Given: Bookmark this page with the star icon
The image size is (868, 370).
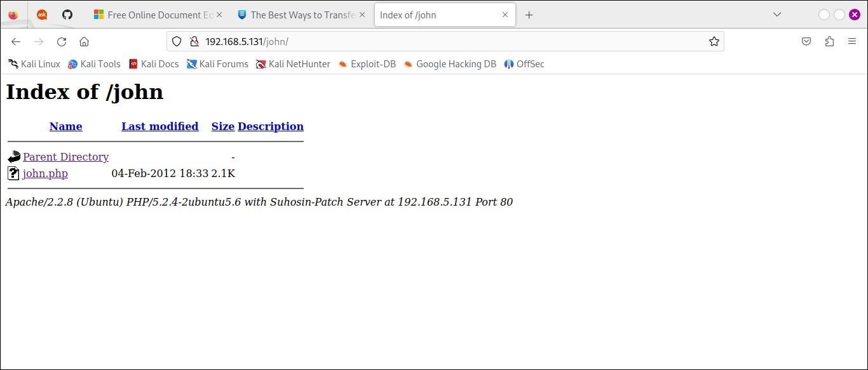Looking at the screenshot, I should point(714,42).
